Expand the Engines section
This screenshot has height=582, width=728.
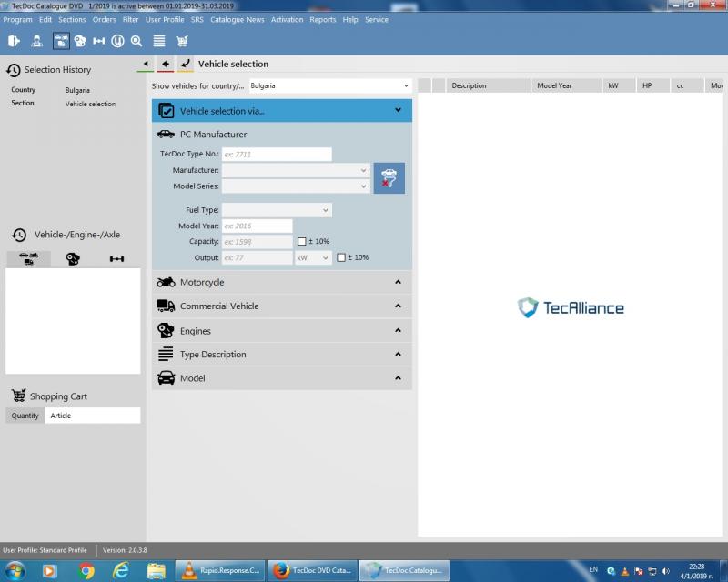click(282, 330)
